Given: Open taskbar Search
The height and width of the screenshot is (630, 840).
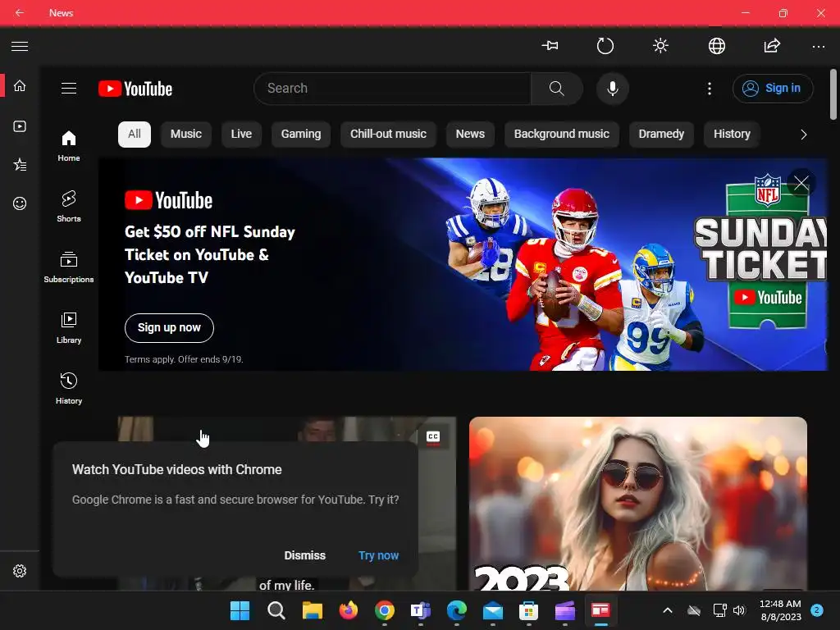Looking at the screenshot, I should click(276, 610).
